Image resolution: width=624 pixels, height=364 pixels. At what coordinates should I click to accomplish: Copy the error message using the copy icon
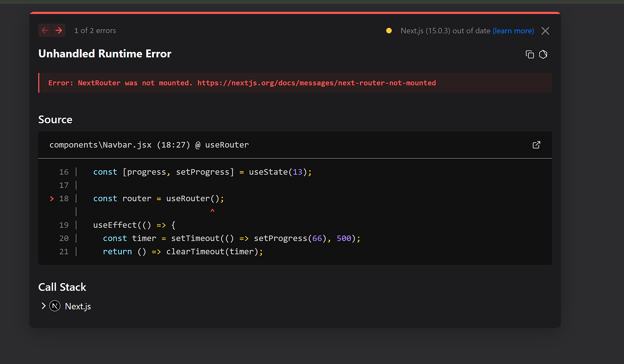pyautogui.click(x=529, y=54)
